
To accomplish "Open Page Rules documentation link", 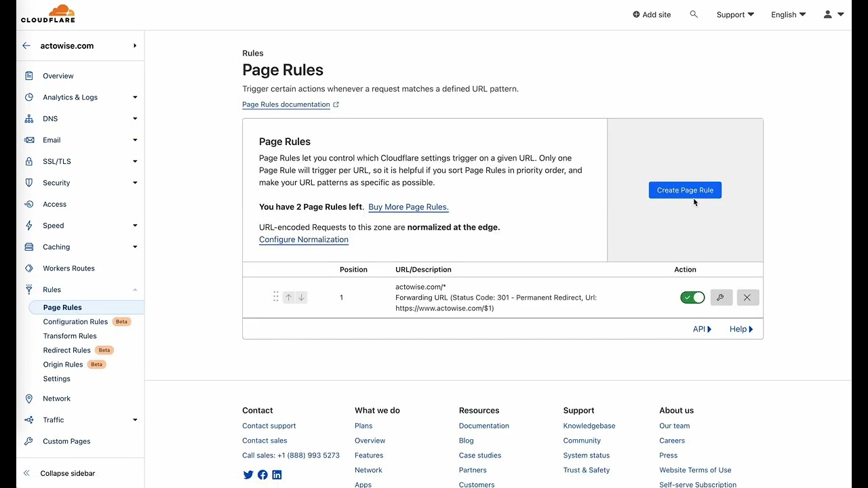I will click(291, 104).
